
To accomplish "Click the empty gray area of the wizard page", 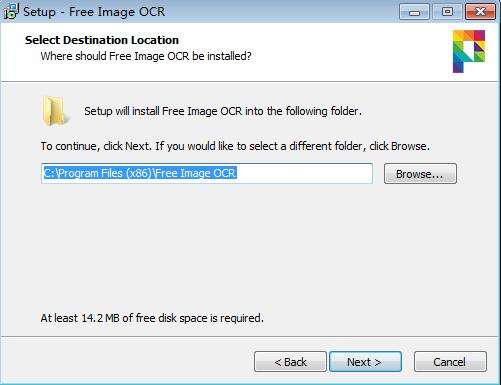I will point(250,250).
